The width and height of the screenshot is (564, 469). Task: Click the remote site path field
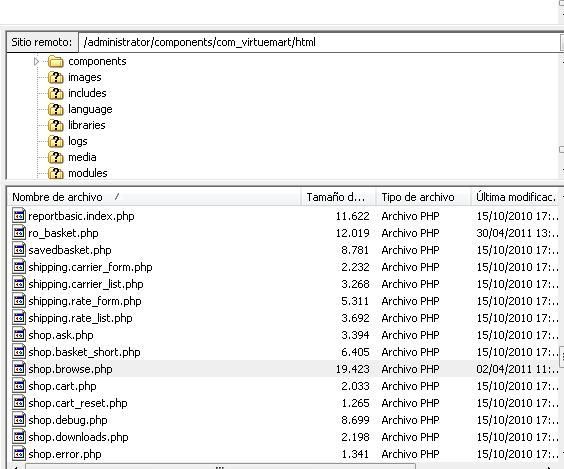(320, 42)
